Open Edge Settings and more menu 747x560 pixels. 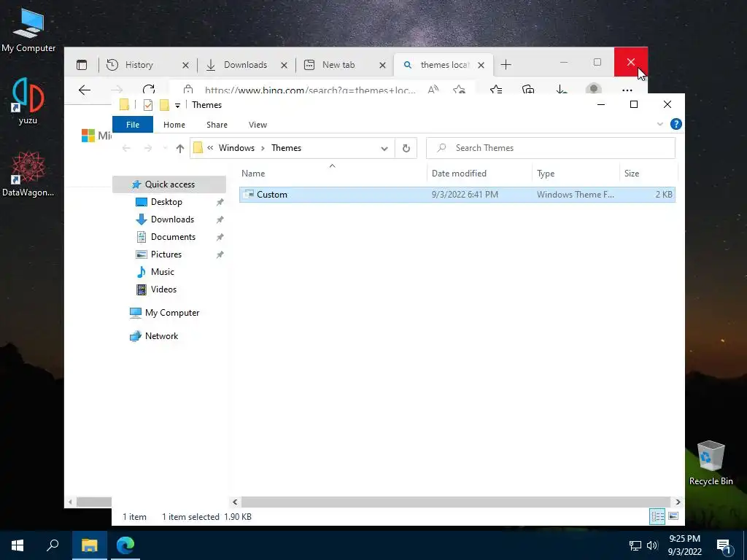[x=627, y=90]
